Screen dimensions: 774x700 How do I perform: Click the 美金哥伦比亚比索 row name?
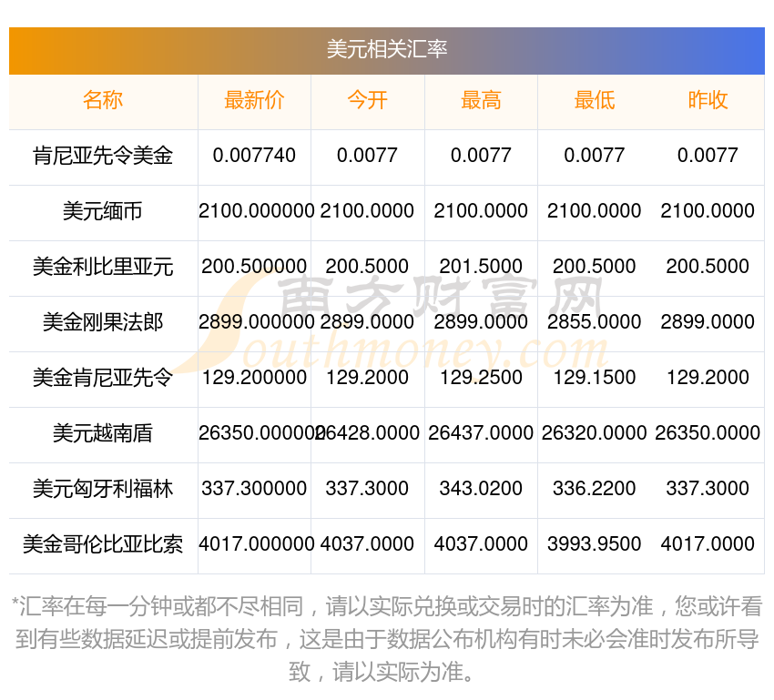click(x=103, y=544)
